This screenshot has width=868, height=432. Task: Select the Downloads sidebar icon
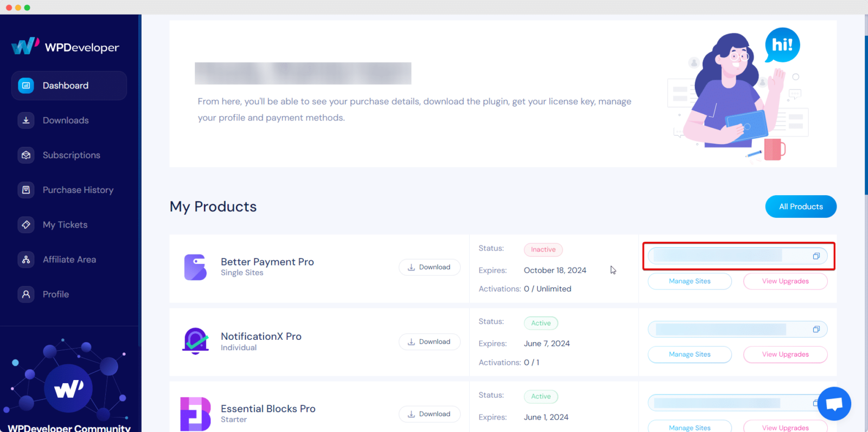point(25,120)
